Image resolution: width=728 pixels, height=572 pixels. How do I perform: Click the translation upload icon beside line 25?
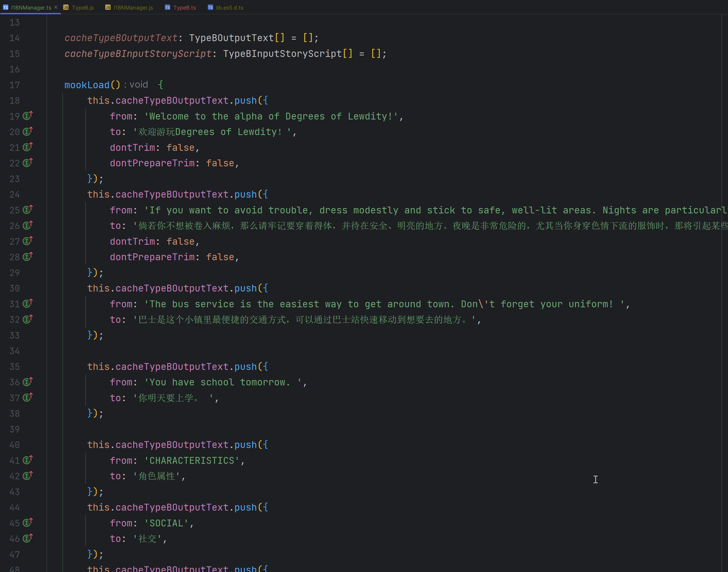point(27,210)
